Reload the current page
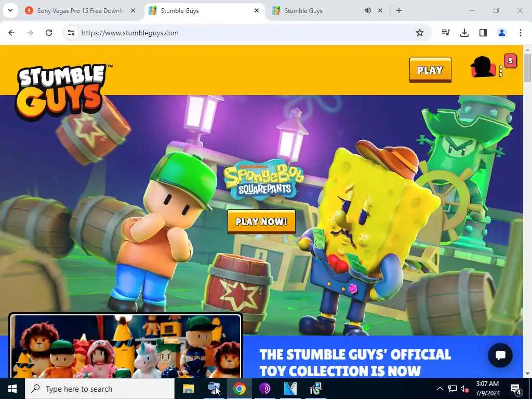Screen dimensions: 532x399 (49, 33)
